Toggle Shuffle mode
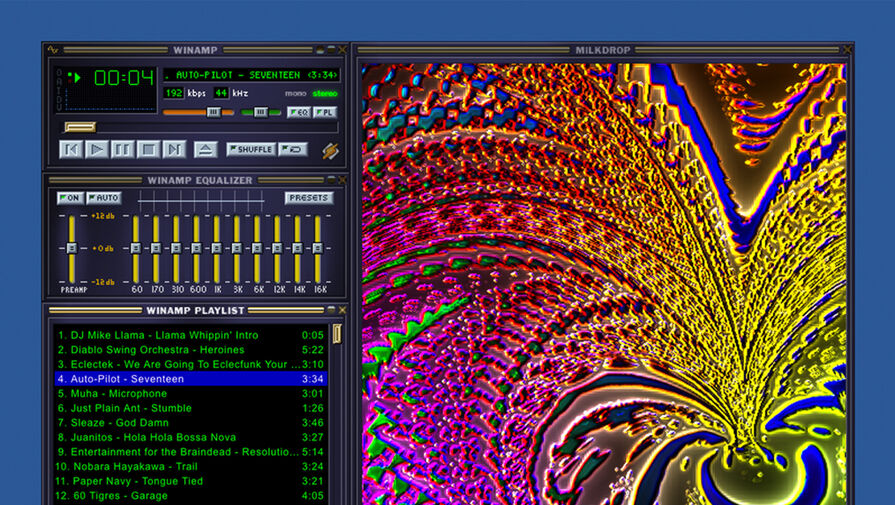 (x=251, y=150)
